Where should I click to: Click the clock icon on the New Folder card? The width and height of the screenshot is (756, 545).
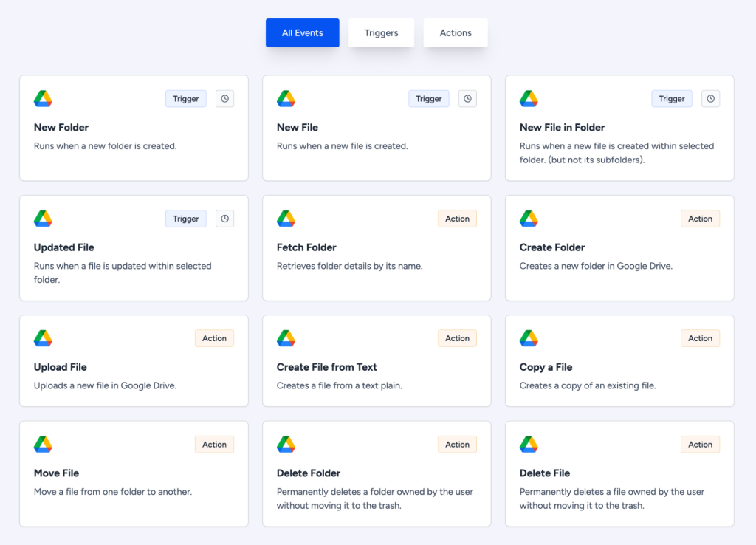tap(224, 98)
